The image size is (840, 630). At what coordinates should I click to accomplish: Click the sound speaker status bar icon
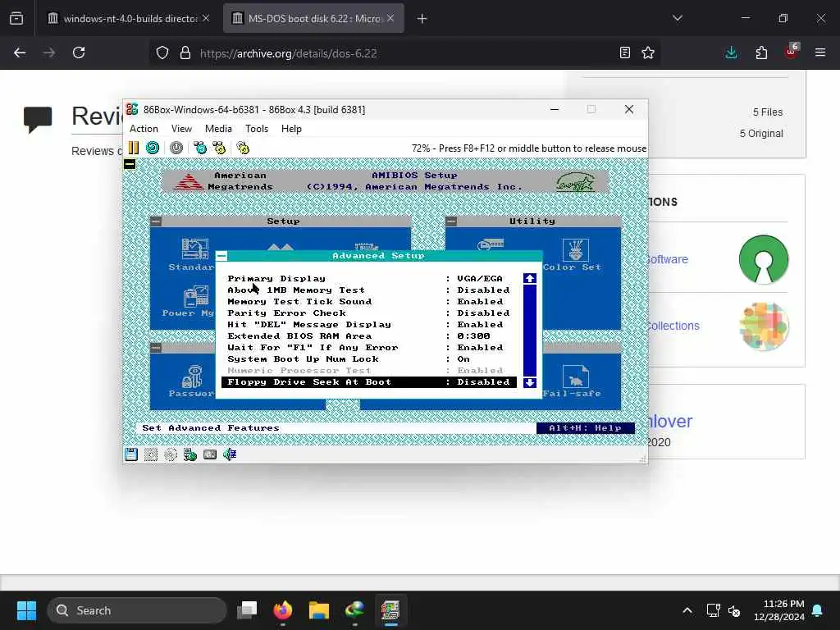click(230, 454)
